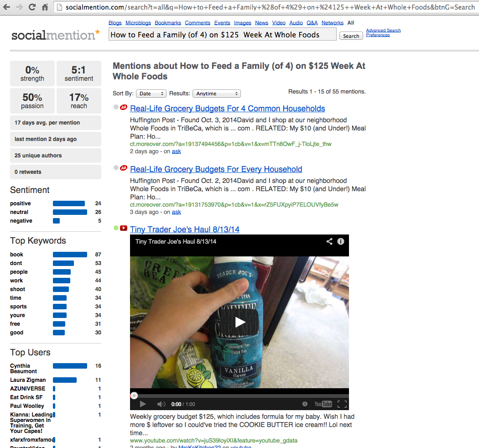The width and height of the screenshot is (479, 448).
Task: Select top user 'Paul Woolley'
Action: tap(27, 406)
